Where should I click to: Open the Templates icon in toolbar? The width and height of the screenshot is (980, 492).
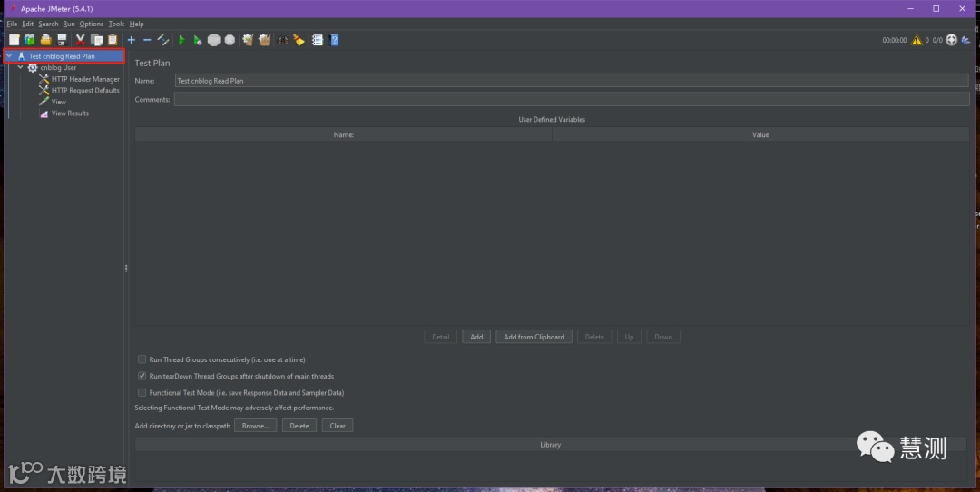pyautogui.click(x=29, y=40)
